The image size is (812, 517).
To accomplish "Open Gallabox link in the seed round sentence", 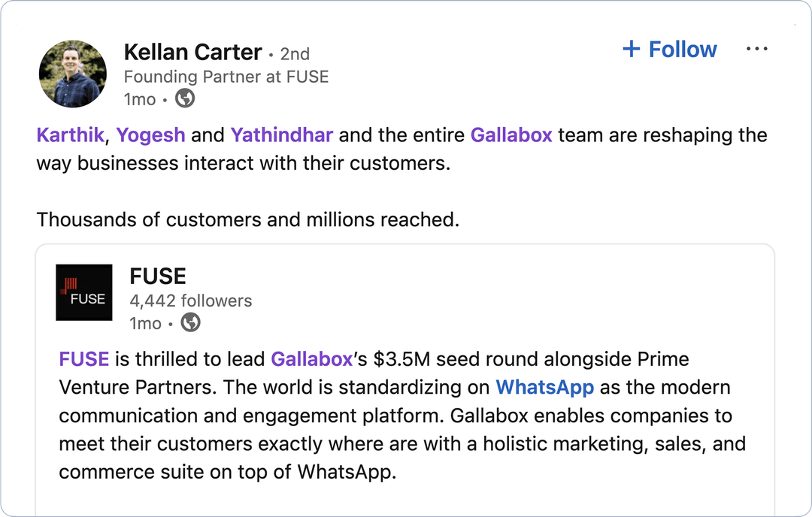I will tap(311, 359).
